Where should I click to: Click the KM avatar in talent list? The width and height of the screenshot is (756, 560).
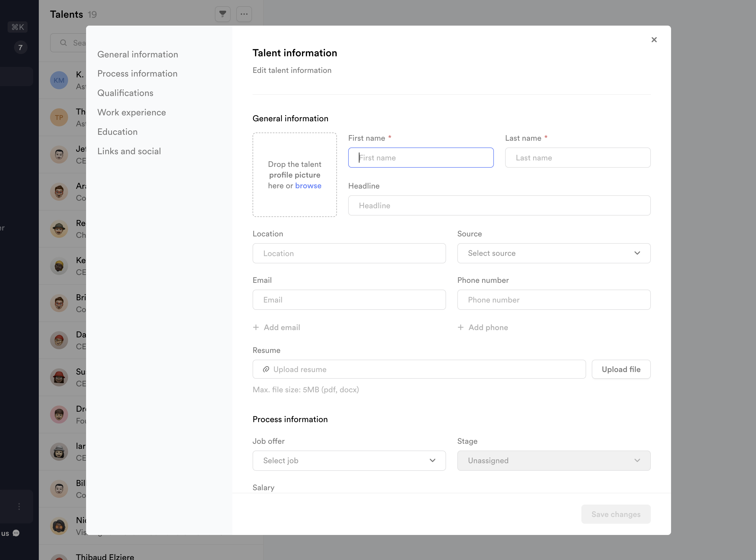click(x=59, y=80)
